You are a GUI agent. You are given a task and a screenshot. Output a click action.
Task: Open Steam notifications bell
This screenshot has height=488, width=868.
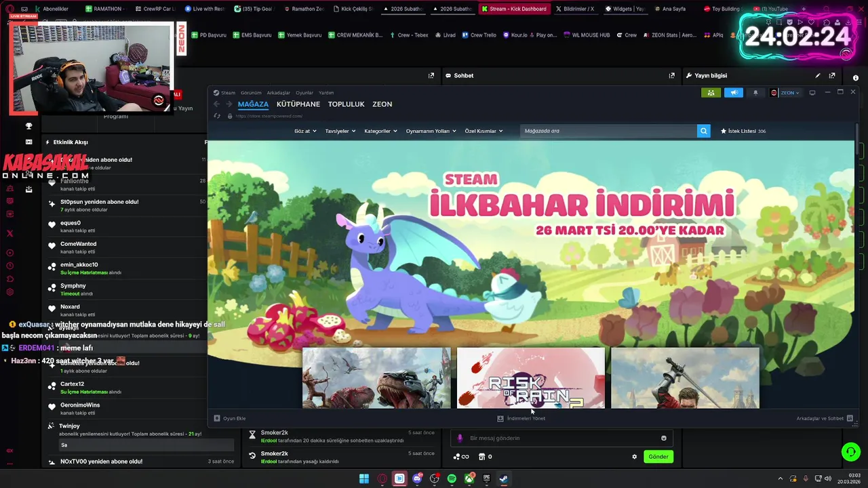click(x=755, y=93)
